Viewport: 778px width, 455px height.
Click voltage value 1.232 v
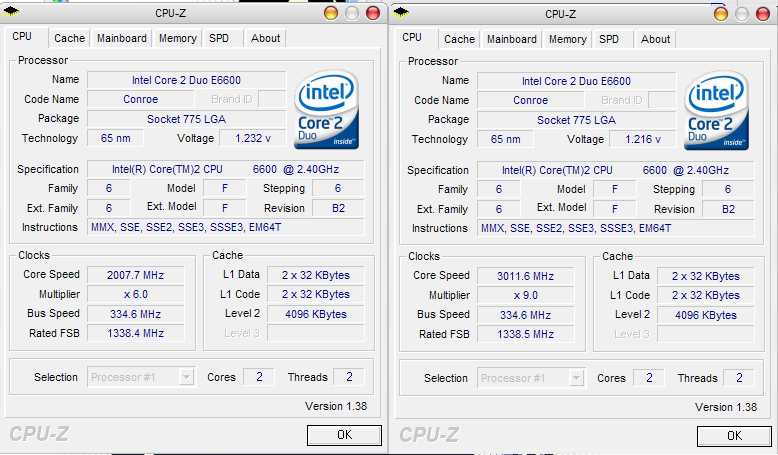253,138
